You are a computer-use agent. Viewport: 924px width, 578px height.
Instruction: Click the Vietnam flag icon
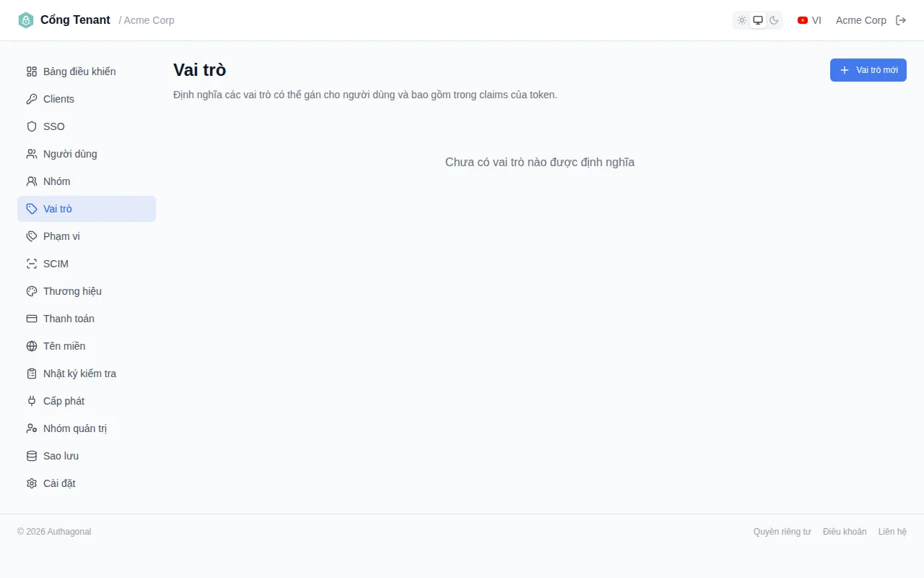[x=803, y=20]
